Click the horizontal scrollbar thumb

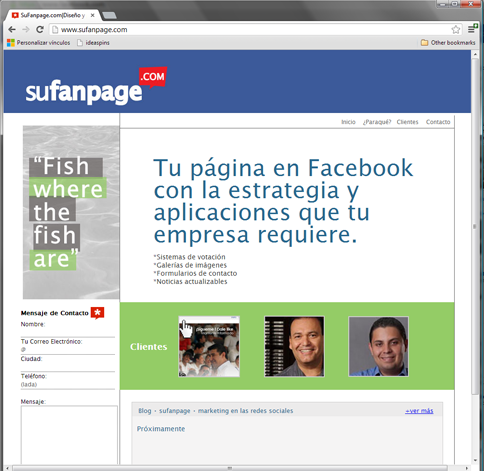point(230,468)
